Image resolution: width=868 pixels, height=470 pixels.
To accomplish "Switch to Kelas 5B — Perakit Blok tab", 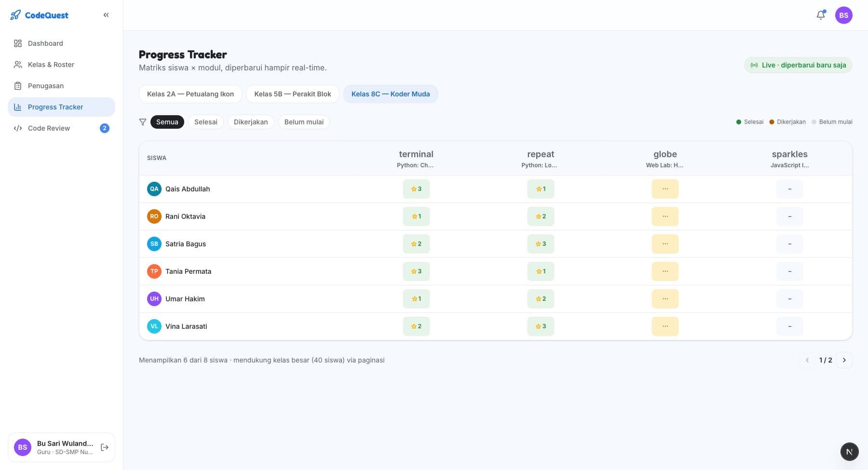I will point(293,94).
